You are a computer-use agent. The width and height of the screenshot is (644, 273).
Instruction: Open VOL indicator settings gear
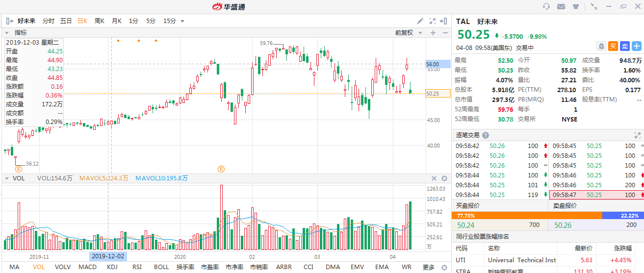coord(444,178)
